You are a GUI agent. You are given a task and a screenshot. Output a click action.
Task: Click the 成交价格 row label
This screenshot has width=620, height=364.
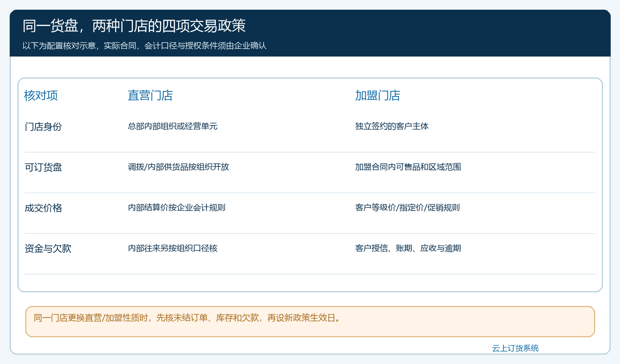(x=43, y=208)
